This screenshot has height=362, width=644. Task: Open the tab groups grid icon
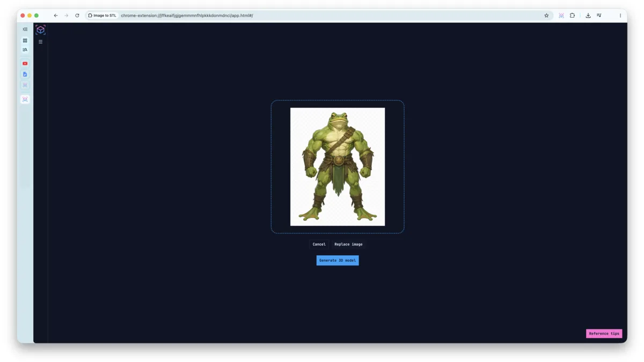coord(25,41)
